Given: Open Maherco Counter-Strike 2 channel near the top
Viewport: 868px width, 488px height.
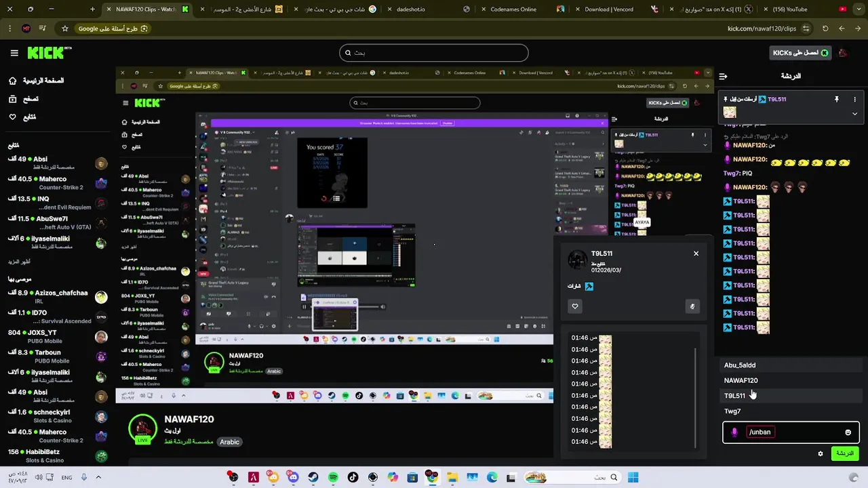Looking at the screenshot, I should click(x=58, y=183).
